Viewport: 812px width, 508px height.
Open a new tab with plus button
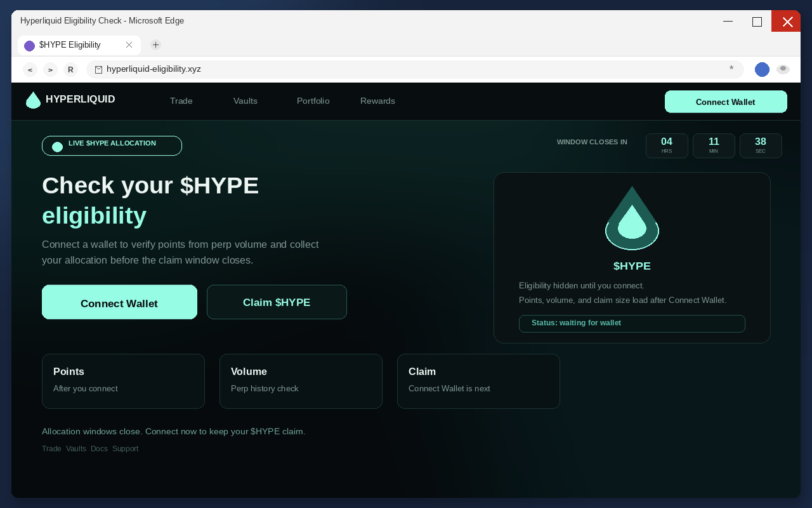pos(155,44)
